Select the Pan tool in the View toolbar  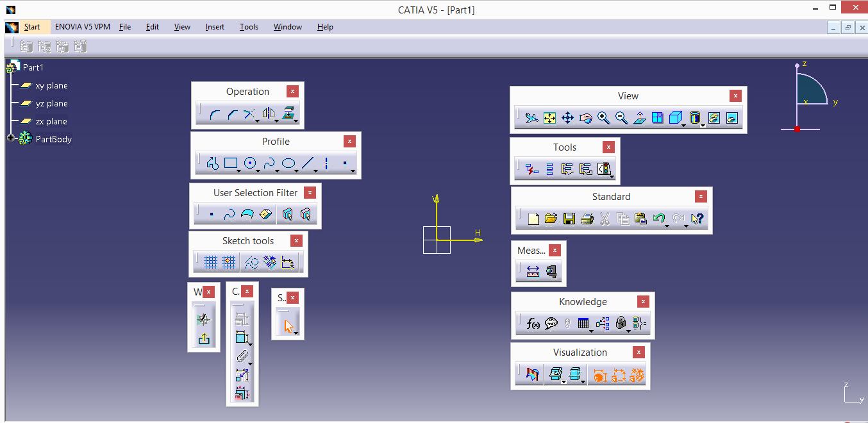pos(567,117)
